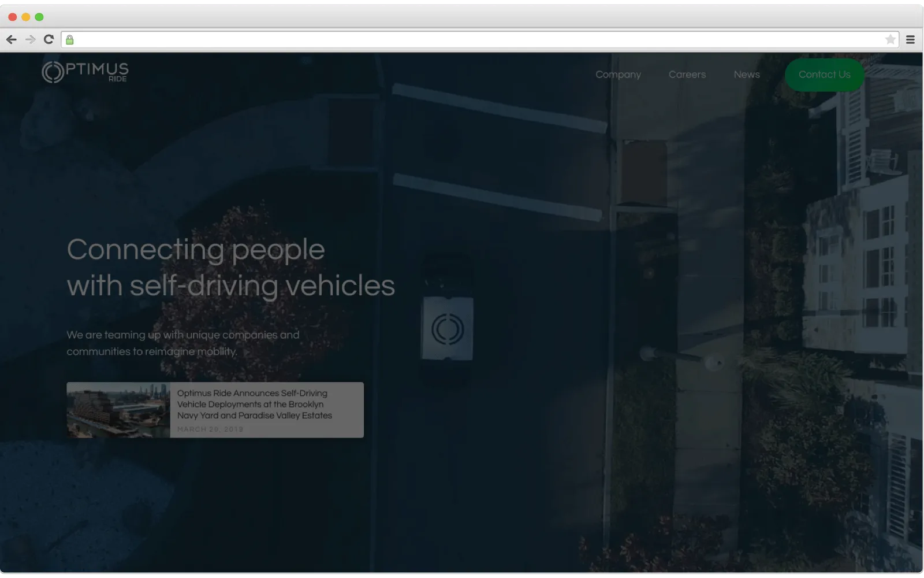Click the 'Connecting people with self-driving vehicles' headline
This screenshot has height=578, width=924.
230,268
